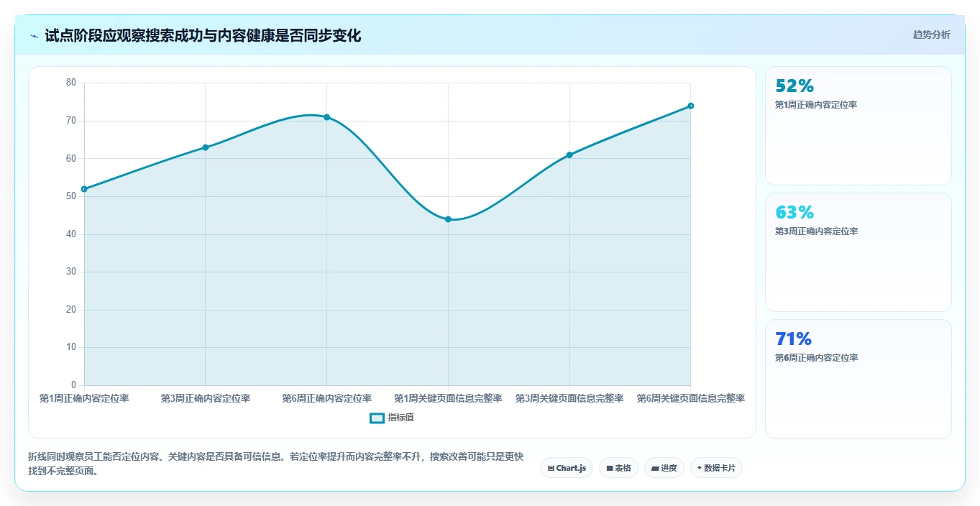Select the 进度 chip
The image size is (980, 506).
[x=664, y=468]
